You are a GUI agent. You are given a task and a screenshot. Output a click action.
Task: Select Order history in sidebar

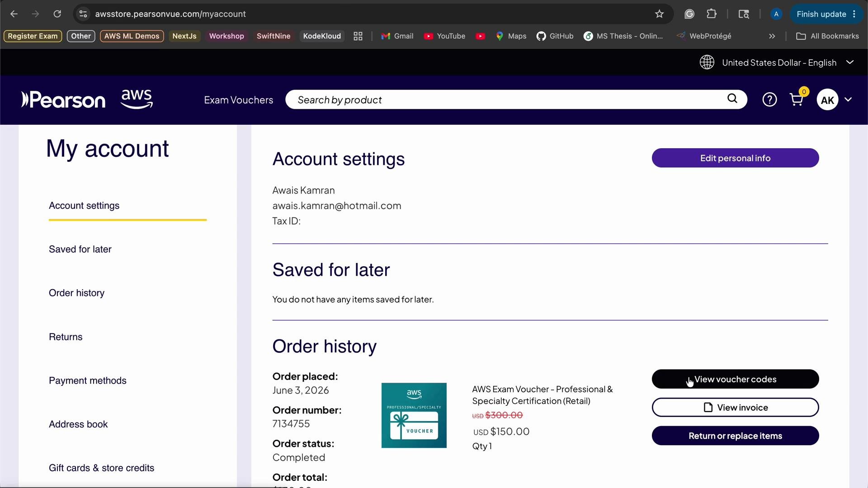[x=76, y=293]
